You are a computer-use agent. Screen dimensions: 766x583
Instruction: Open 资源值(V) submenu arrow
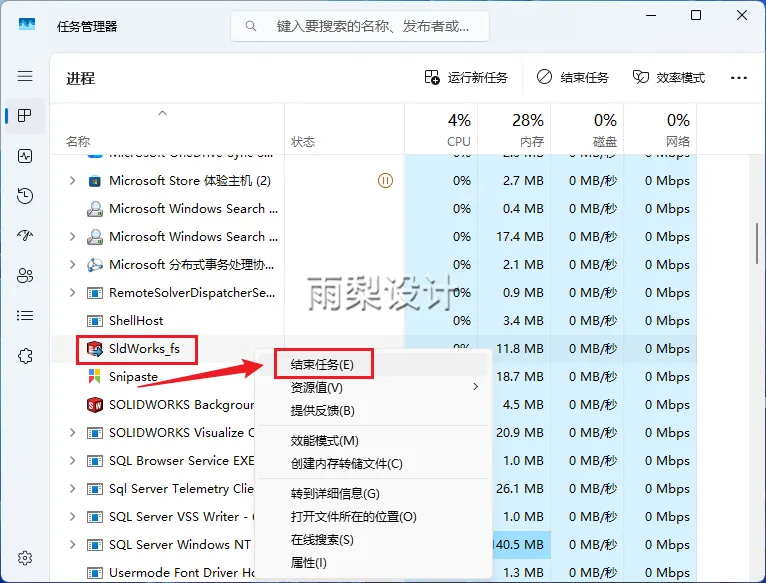click(476, 387)
